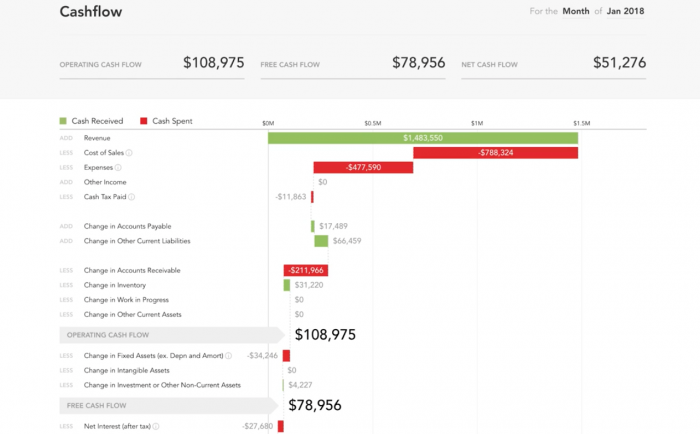Select the green Revenue bar $1,483,550
This screenshot has height=434, width=700.
[x=423, y=138]
